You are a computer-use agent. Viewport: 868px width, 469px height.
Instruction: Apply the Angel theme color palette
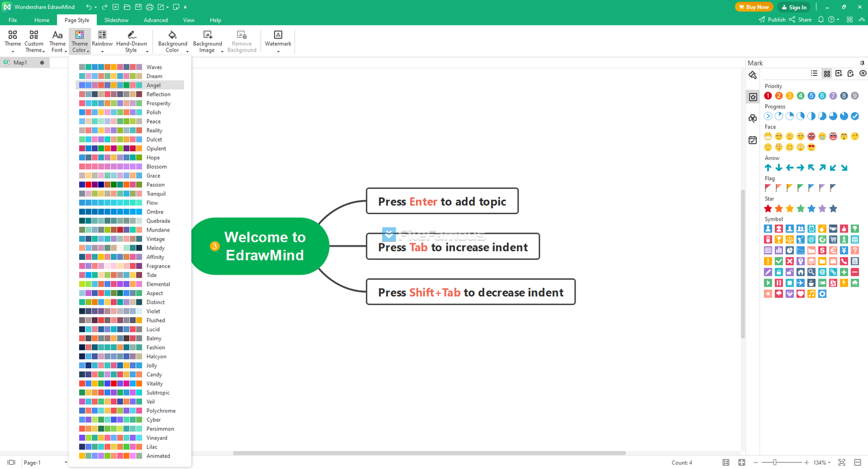point(130,85)
